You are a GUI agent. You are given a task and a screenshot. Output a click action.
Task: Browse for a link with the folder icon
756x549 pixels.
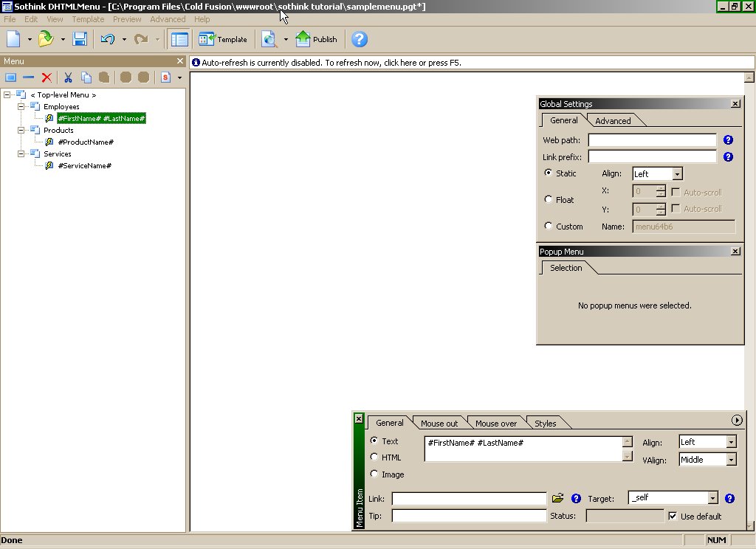[x=558, y=498]
